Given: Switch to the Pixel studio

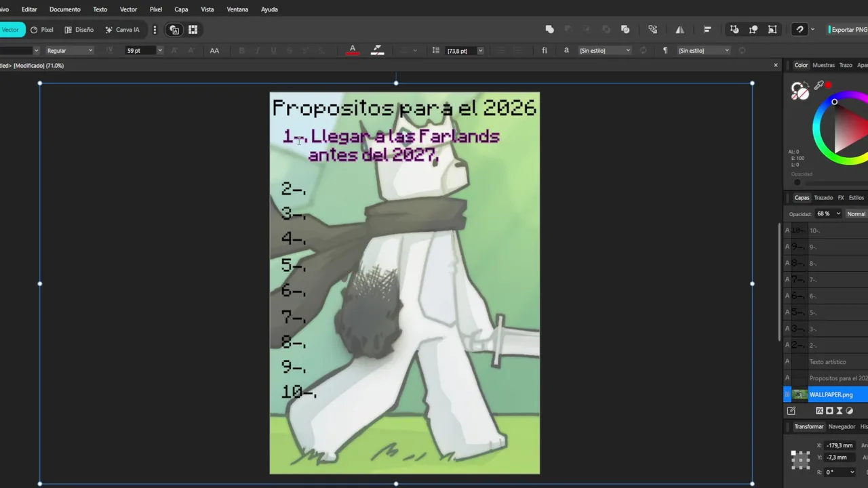Looking at the screenshot, I should pyautogui.click(x=42, y=30).
